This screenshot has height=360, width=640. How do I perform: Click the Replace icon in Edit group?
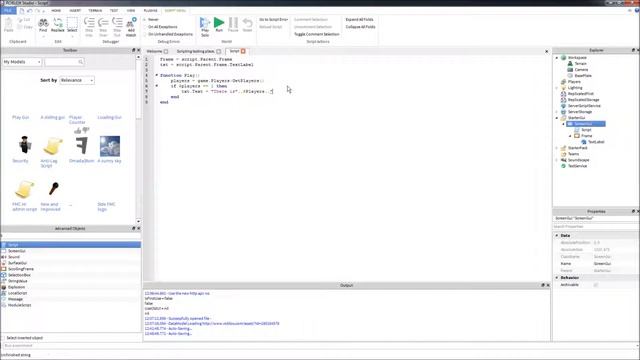(x=58, y=22)
